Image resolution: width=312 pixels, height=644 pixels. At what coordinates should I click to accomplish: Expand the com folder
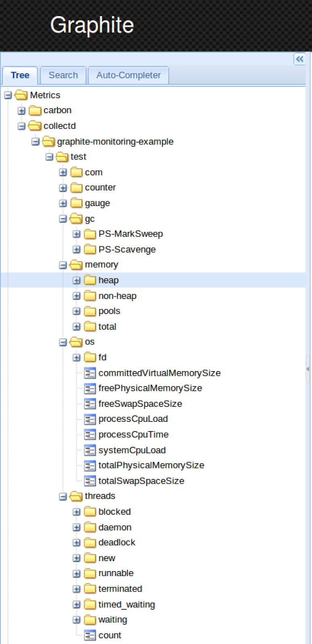(x=63, y=173)
